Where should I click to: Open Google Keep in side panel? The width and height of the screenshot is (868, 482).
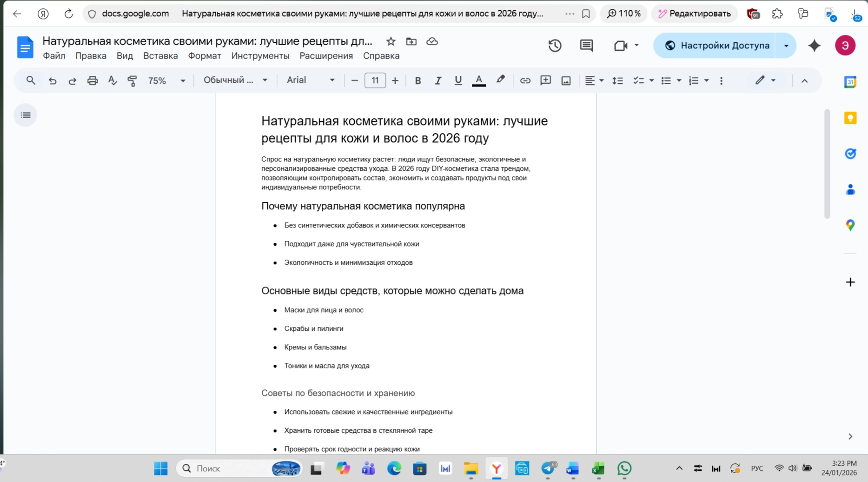(850, 118)
